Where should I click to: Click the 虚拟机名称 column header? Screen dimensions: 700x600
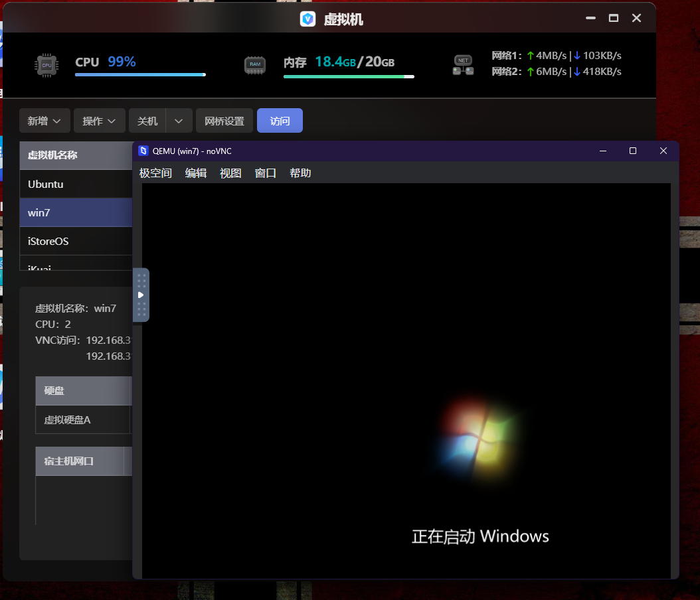(x=76, y=155)
